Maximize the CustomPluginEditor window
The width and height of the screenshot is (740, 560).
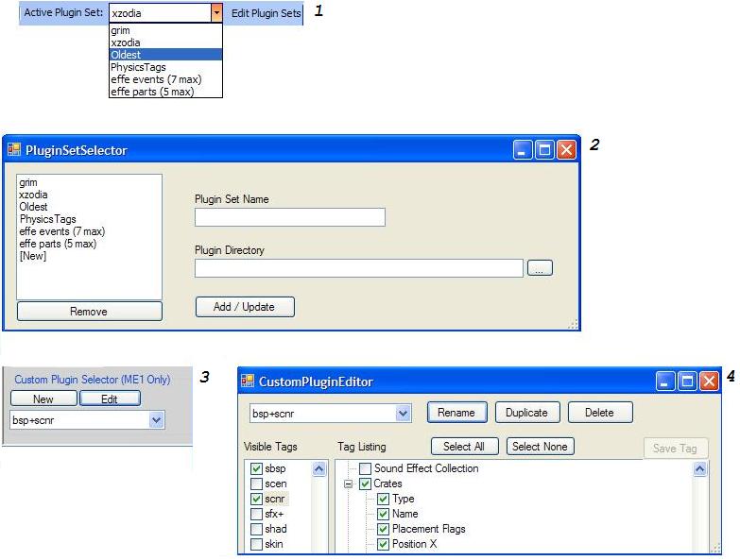(688, 382)
